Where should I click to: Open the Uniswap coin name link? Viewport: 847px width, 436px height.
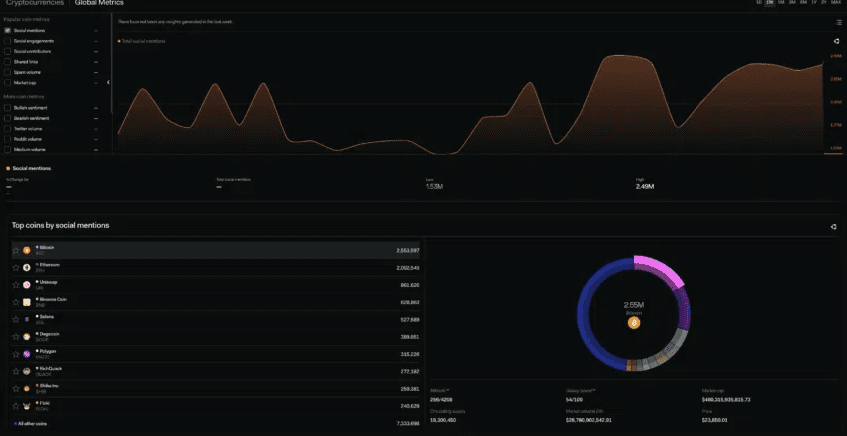click(x=49, y=282)
